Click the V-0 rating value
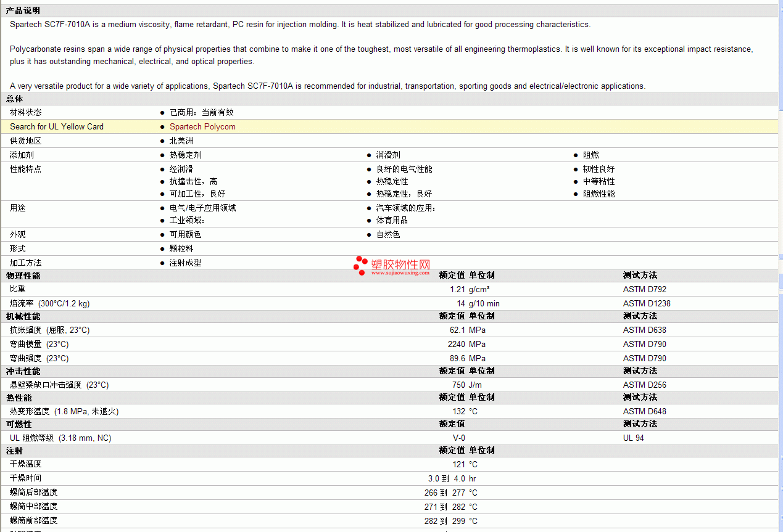The image size is (783, 532). pos(459,438)
